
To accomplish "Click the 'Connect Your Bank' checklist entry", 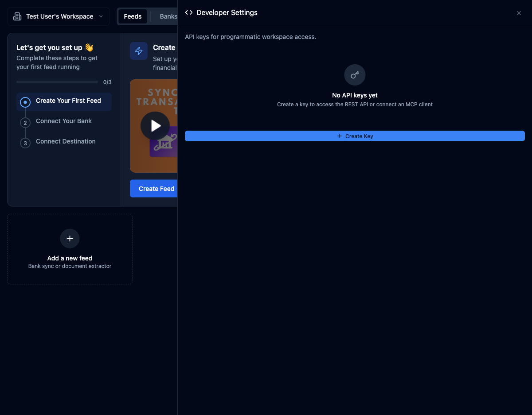I will pyautogui.click(x=64, y=121).
